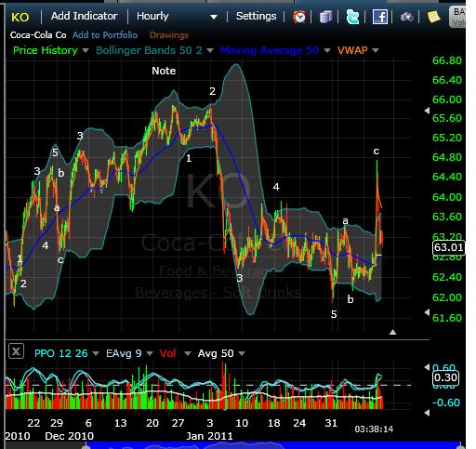Click the Jan 2011 date label

[209, 436]
